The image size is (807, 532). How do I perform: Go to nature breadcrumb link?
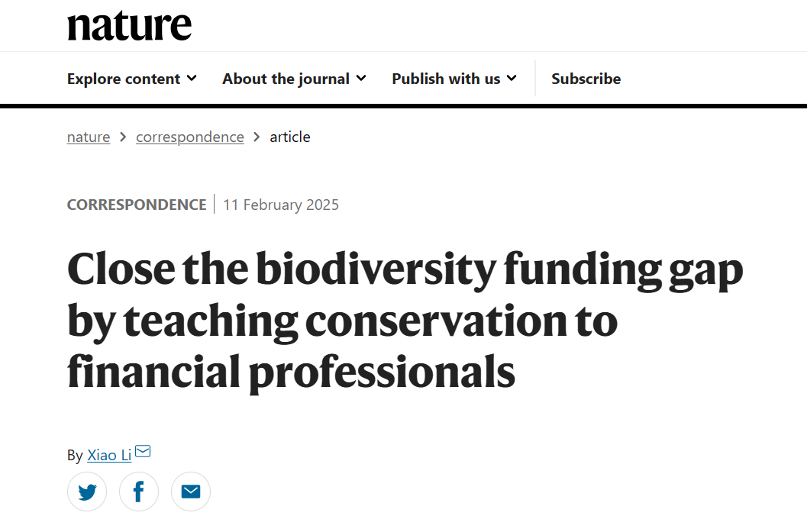[x=89, y=137]
